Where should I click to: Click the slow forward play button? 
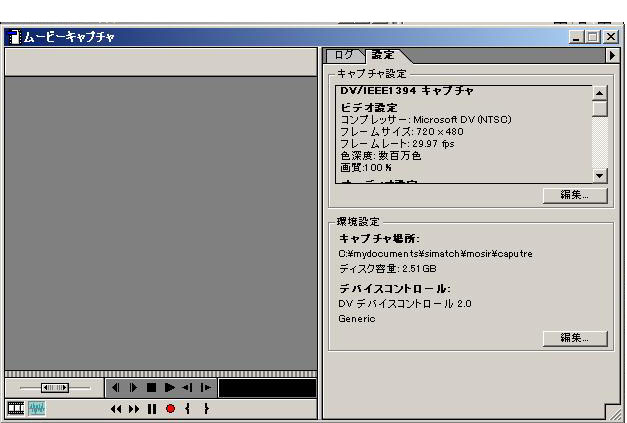pyautogui.click(x=206, y=387)
